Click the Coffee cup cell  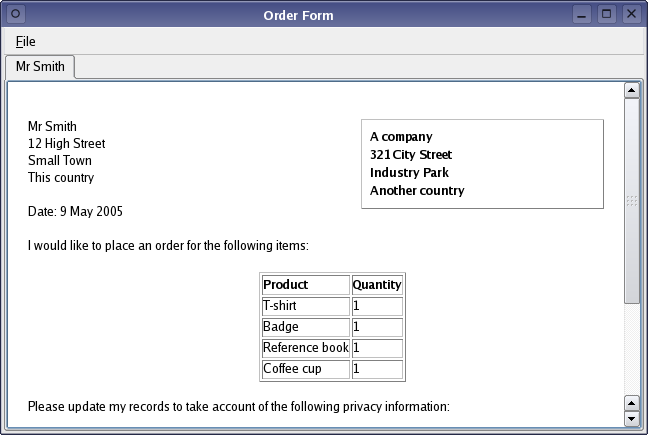pyautogui.click(x=306, y=369)
